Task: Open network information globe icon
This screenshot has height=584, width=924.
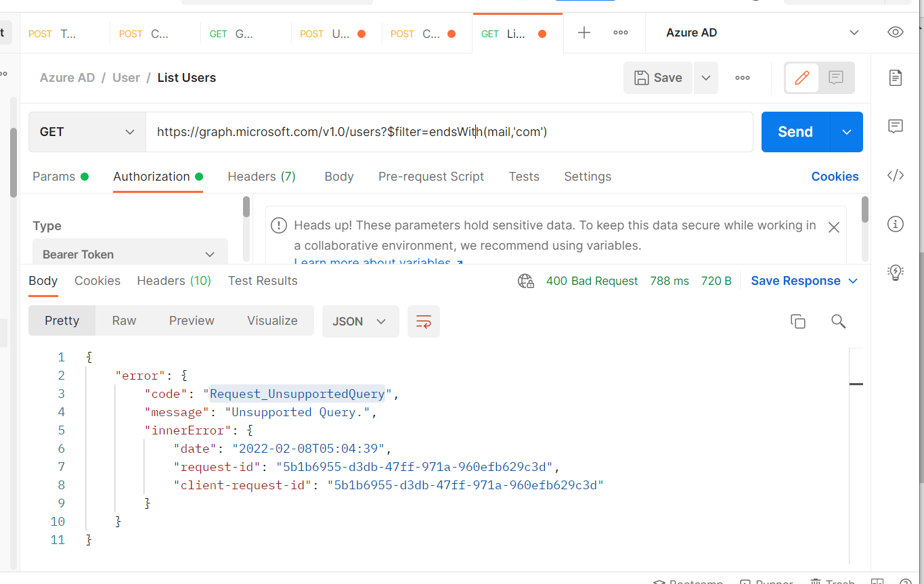Action: (526, 280)
